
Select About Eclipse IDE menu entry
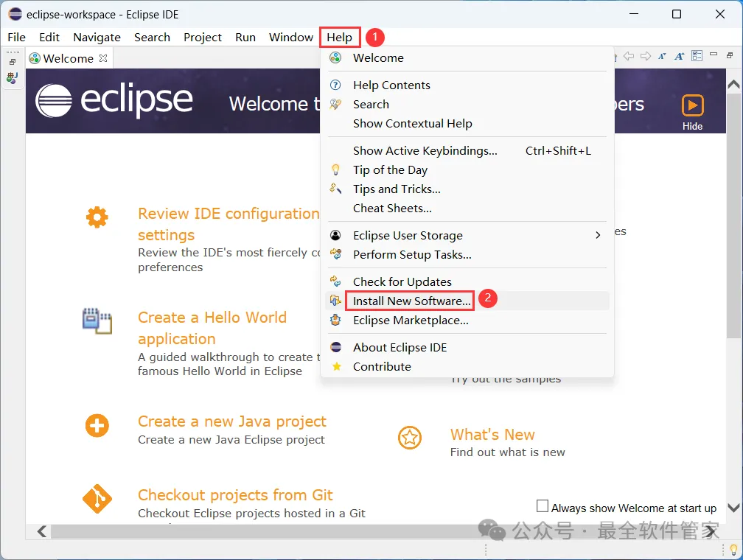[x=467, y=347]
